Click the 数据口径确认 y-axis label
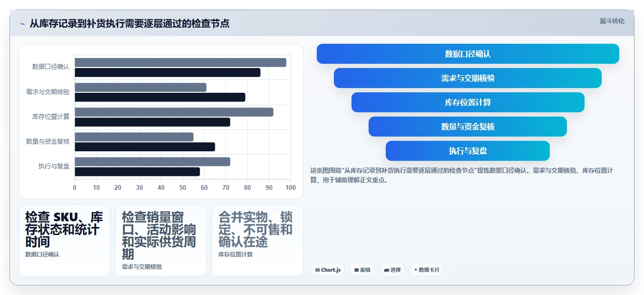Image resolution: width=644 pixels, height=295 pixels. click(x=51, y=67)
